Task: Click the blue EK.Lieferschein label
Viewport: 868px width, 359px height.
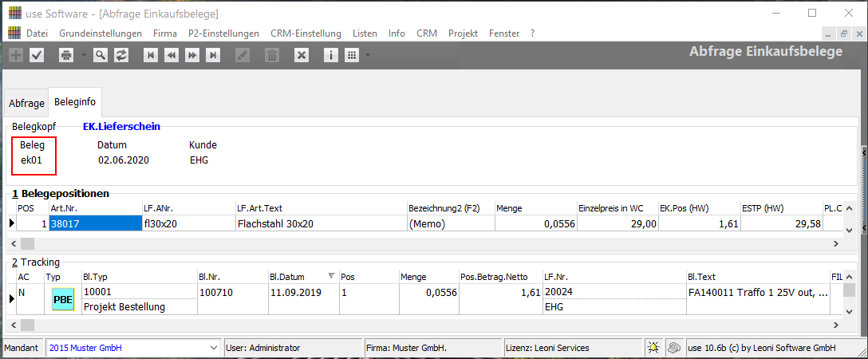Action: pos(121,127)
